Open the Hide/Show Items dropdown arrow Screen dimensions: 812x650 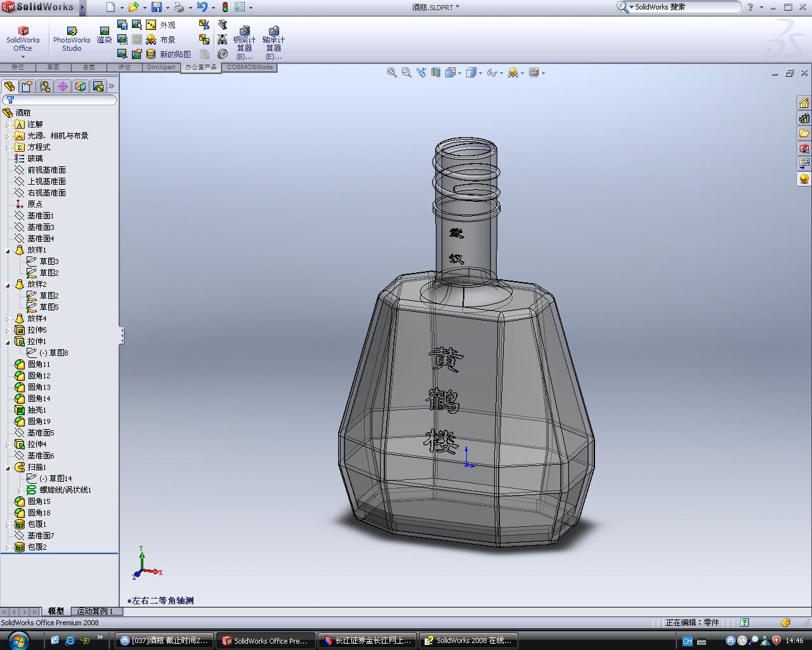click(501, 73)
